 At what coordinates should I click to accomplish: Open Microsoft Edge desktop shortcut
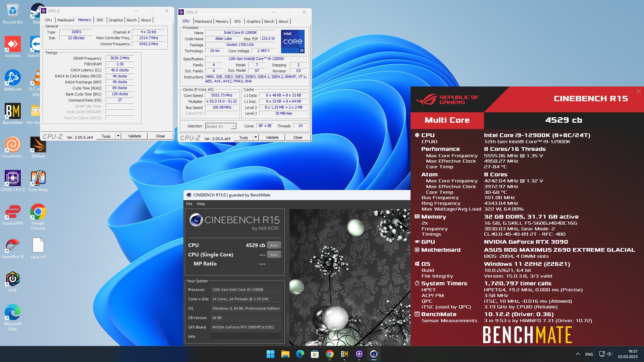(x=12, y=317)
